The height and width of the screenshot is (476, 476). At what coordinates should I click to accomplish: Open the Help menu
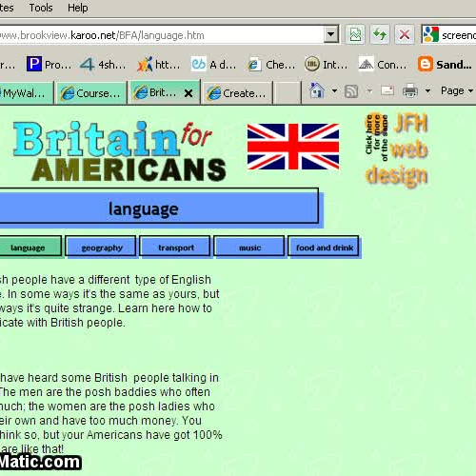click(77, 8)
